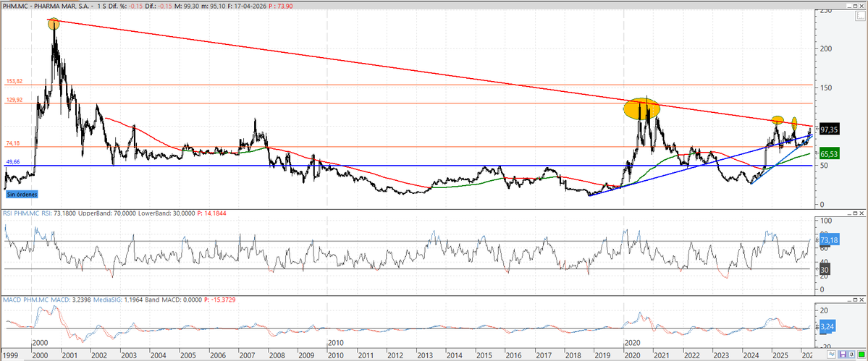The height and width of the screenshot is (361, 868).
Task: Click the 129,92 resistance level label
Action: pyautogui.click(x=14, y=100)
